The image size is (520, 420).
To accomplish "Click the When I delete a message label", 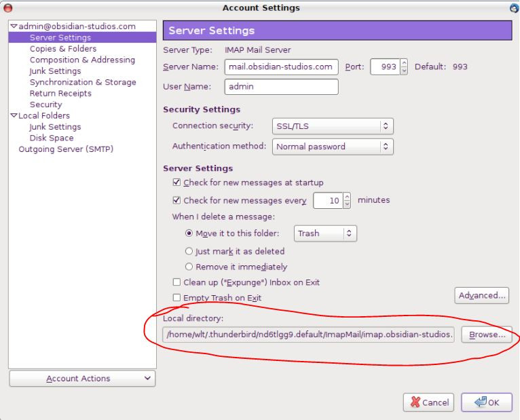I will pyautogui.click(x=223, y=217).
